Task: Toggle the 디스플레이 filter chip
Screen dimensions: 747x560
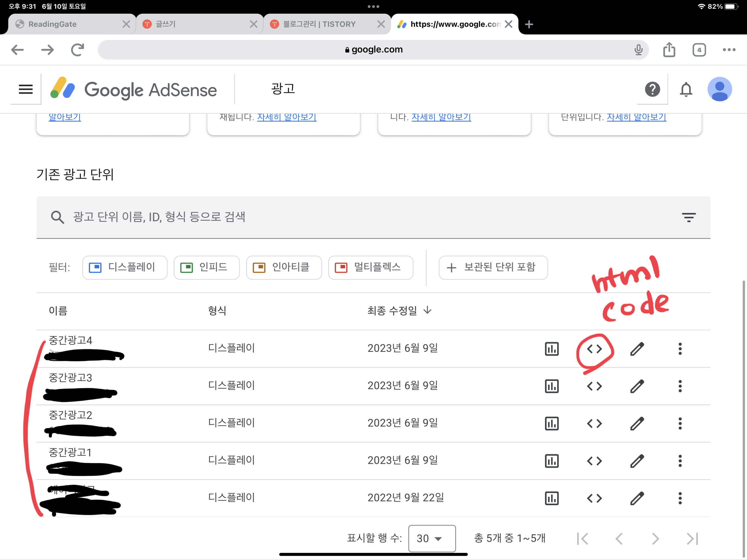Action: point(125,267)
